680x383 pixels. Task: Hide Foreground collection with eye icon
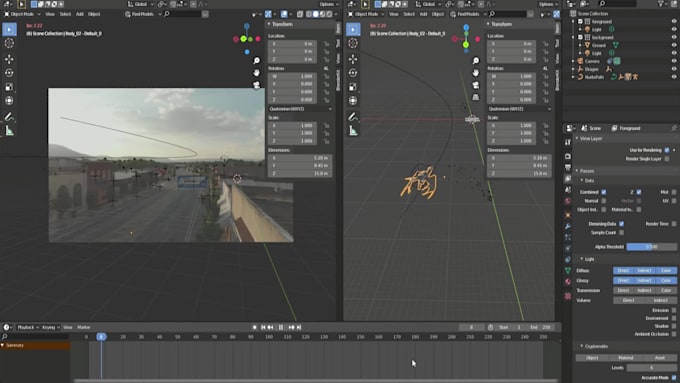pos(673,21)
